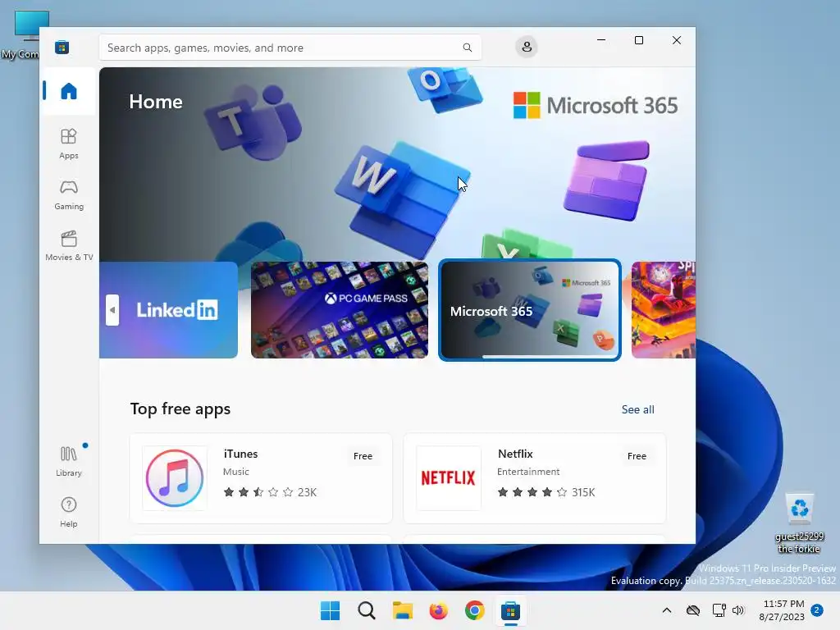Image resolution: width=840 pixels, height=630 pixels.
Task: Open the Windows Start menu
Action: [330, 610]
